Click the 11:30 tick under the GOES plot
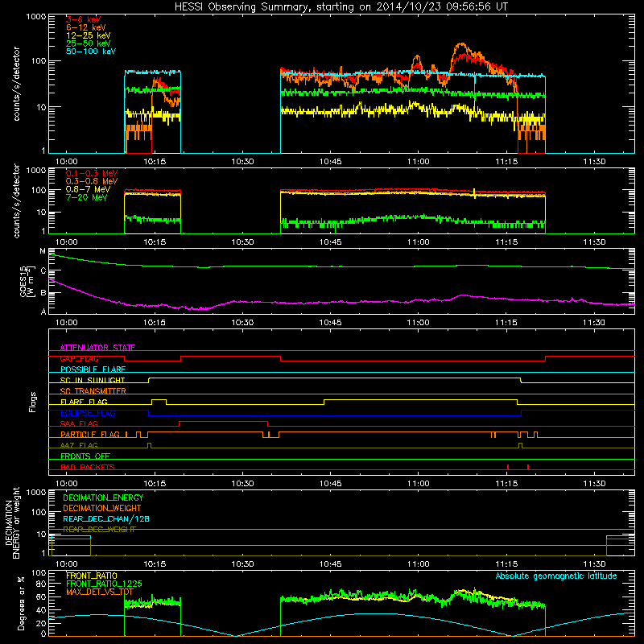Viewport: 644px width, 644px height. tap(594, 323)
